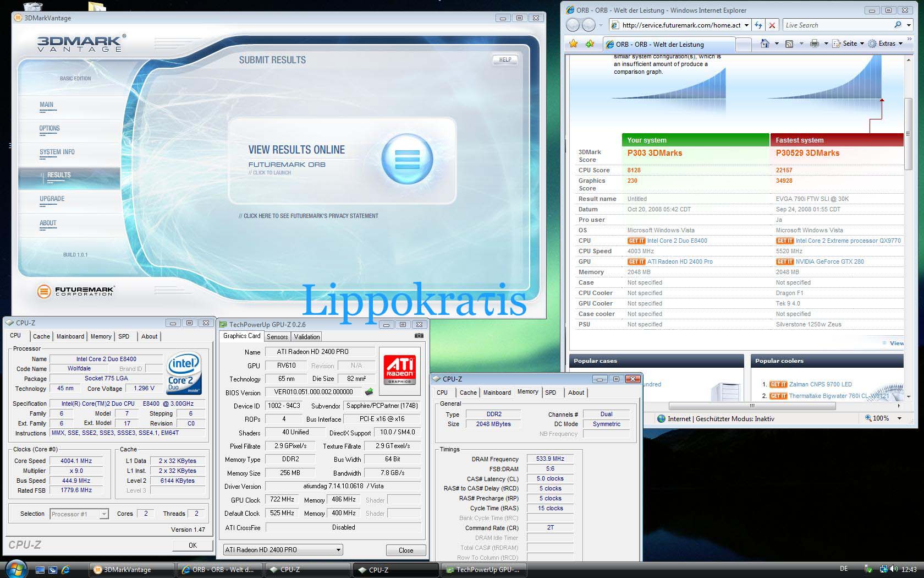
Task: Stop loading with the red X icon
Action: point(772,25)
